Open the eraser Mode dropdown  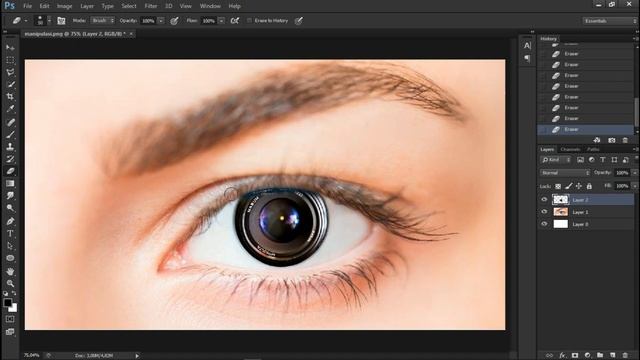pyautogui.click(x=102, y=21)
